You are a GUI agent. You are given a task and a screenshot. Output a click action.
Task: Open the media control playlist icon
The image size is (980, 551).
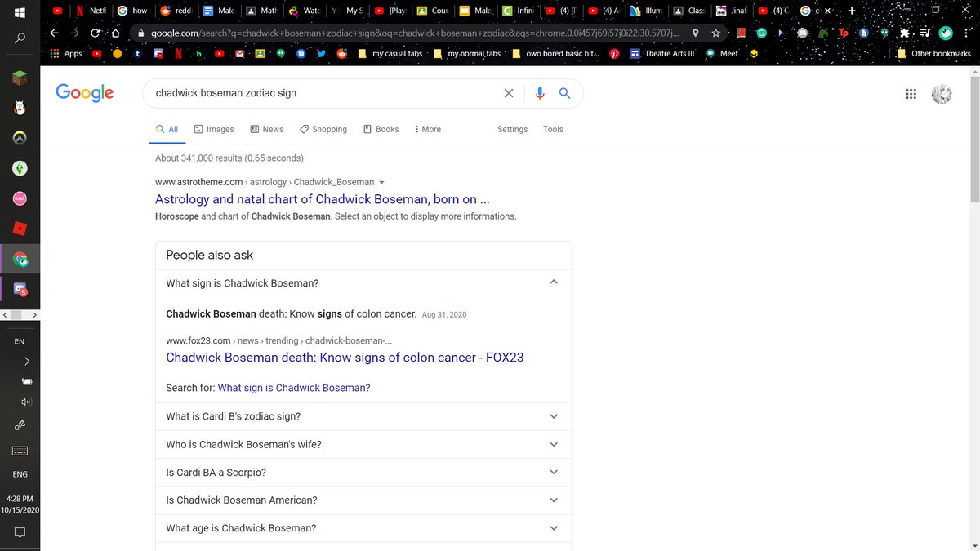point(924,33)
